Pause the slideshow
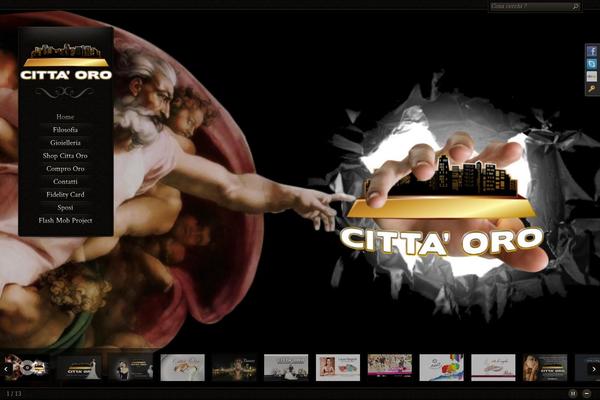This screenshot has width=600, height=400. coord(573,393)
